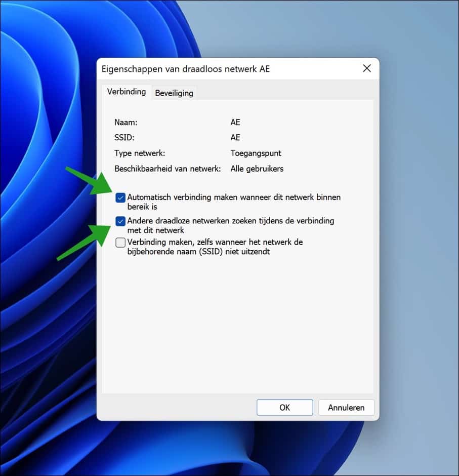The height and width of the screenshot is (476, 459).
Task: Click the Beschikbaarheid van netwerk label
Action: [x=167, y=169]
